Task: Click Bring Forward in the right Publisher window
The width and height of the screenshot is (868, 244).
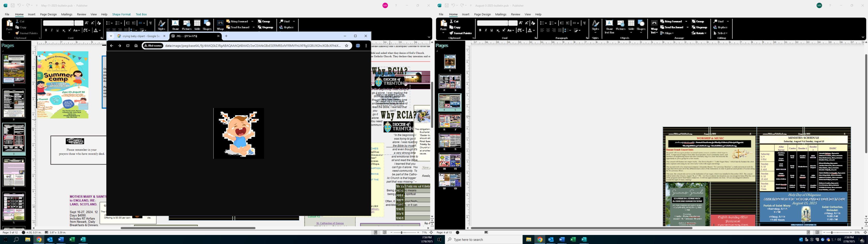Action: point(672,21)
